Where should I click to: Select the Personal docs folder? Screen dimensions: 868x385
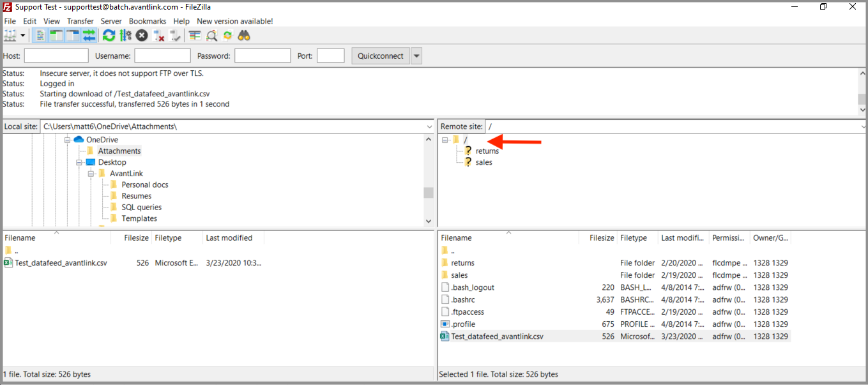[145, 185]
